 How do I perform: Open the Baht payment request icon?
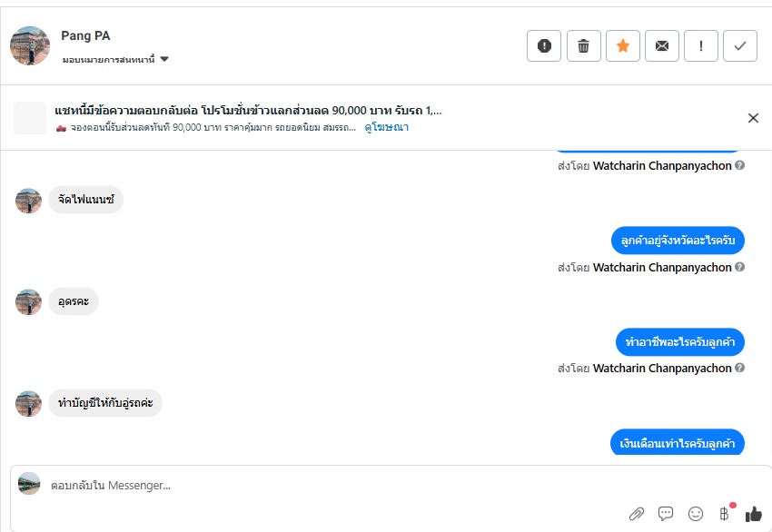(725, 514)
